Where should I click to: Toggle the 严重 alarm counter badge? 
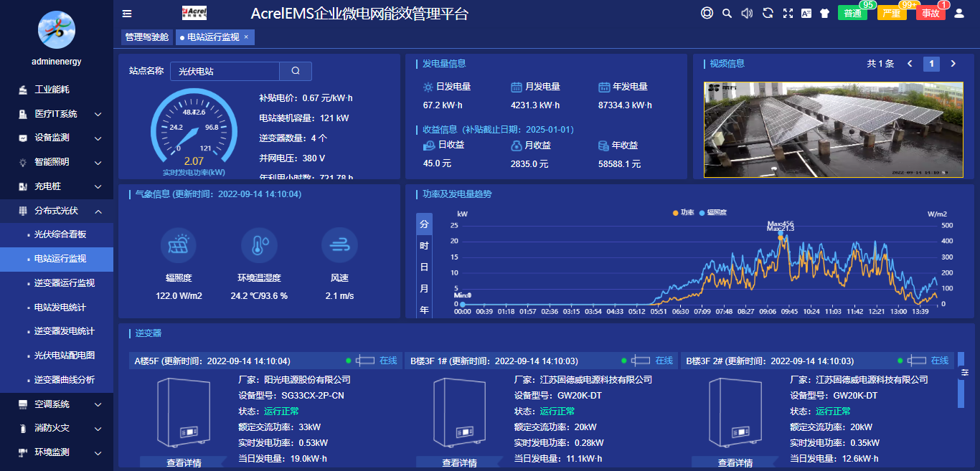[891, 12]
